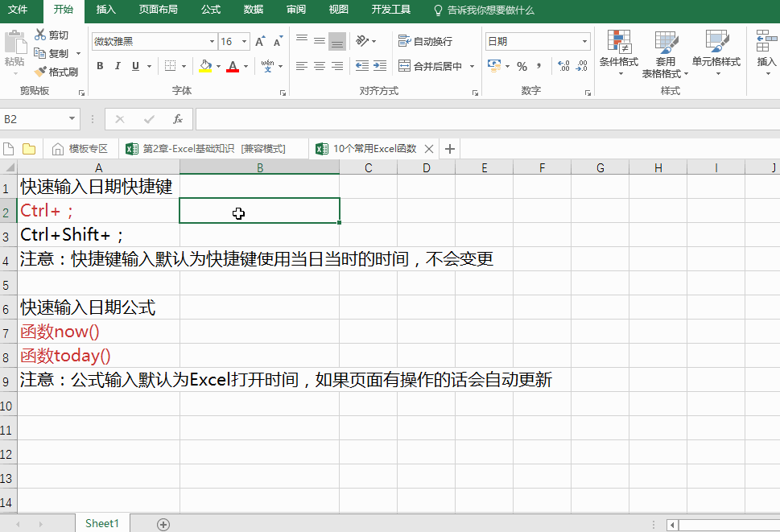The image size is (780, 532).
Task: Click the Select All corner triangle
Action: click(x=9, y=167)
